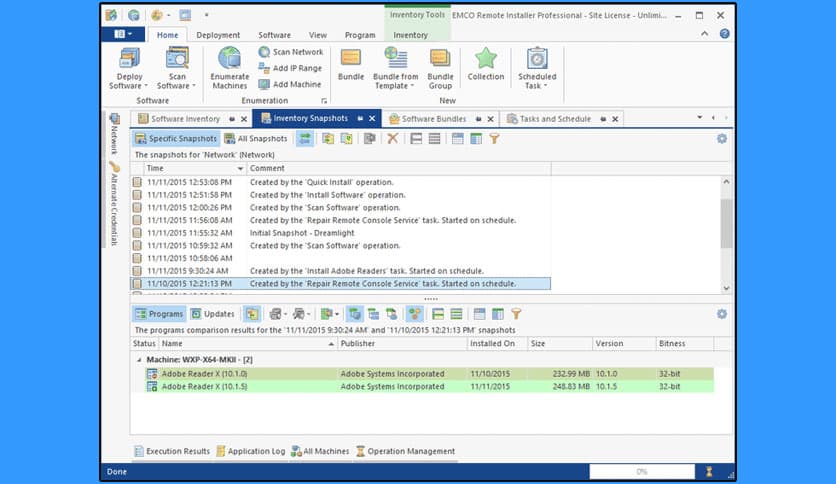This screenshot has width=836, height=484.
Task: Open the Application Log panel
Action: [x=251, y=451]
